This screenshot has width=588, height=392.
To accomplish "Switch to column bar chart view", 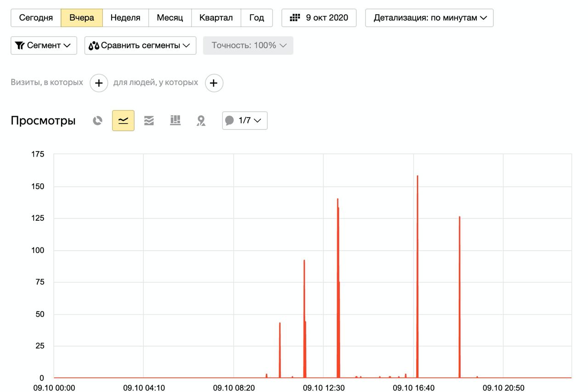I will pyautogui.click(x=175, y=121).
